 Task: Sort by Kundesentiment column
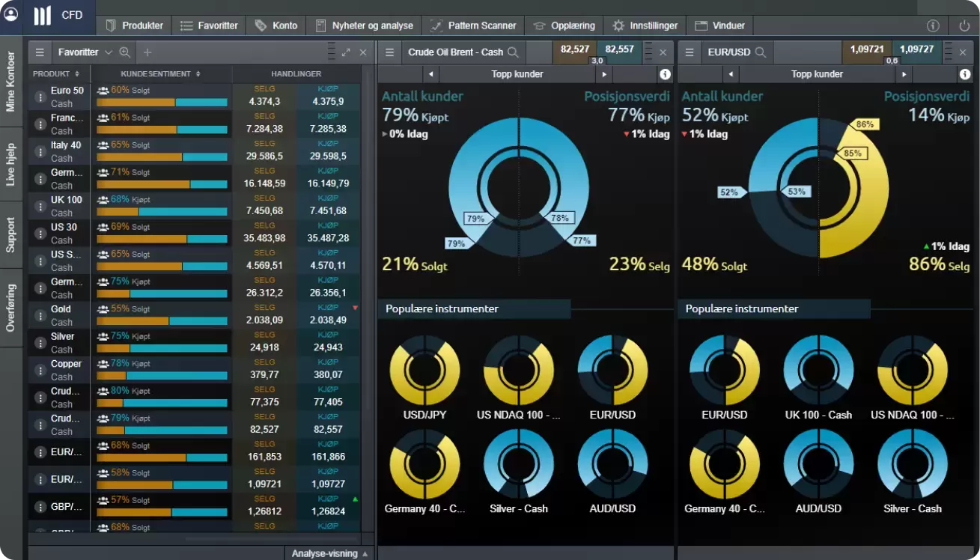click(x=160, y=74)
